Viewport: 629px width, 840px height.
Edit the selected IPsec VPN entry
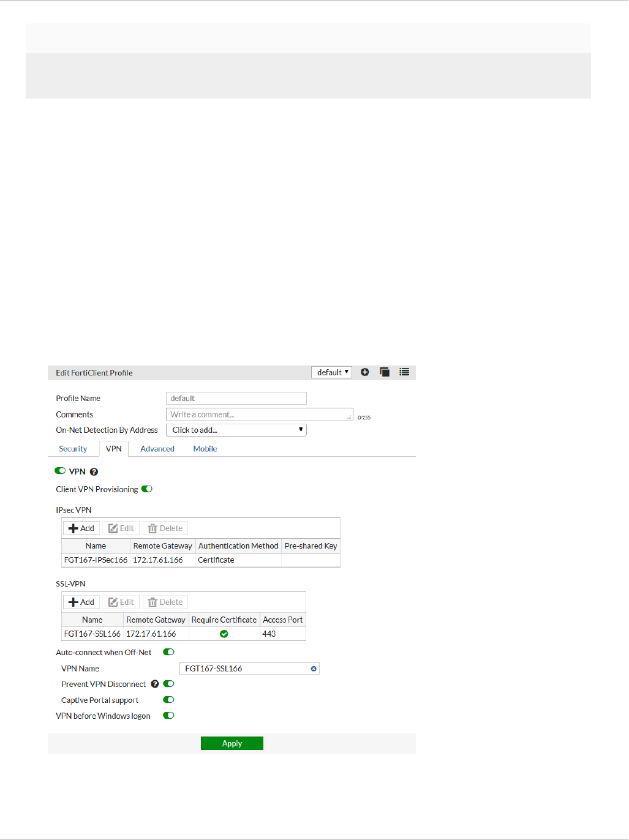pos(121,528)
